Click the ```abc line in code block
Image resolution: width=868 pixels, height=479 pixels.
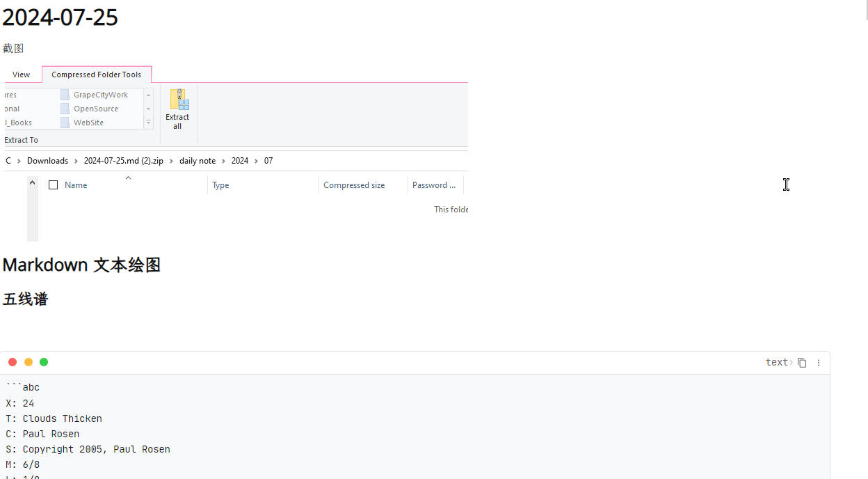point(23,388)
